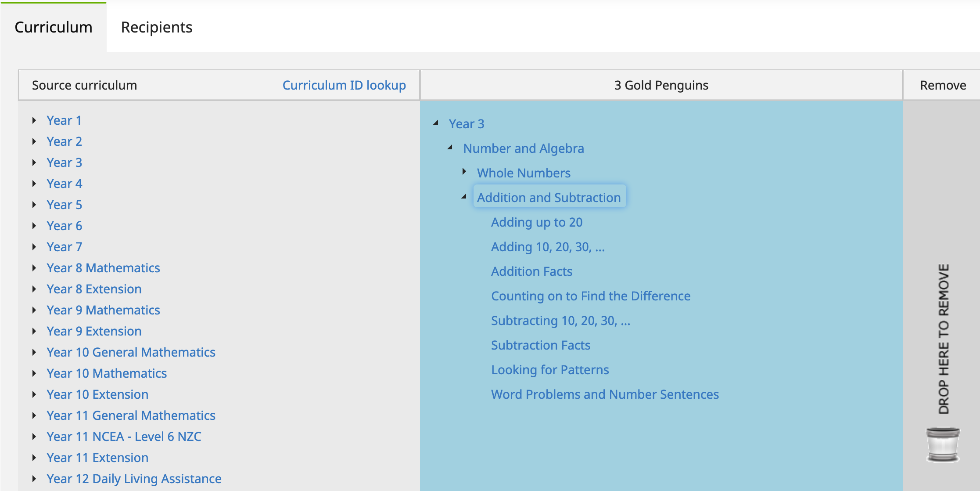The image size is (980, 491).
Task: Switch to the Recipients tab
Action: (157, 27)
